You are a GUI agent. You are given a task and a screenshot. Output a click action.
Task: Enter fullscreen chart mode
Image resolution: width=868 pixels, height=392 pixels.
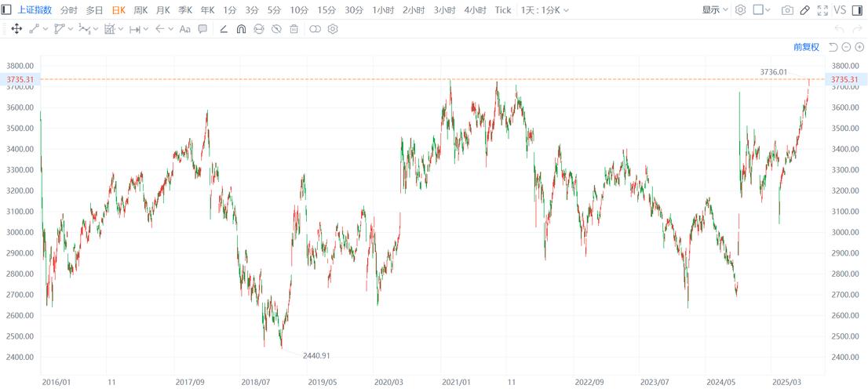point(822,10)
